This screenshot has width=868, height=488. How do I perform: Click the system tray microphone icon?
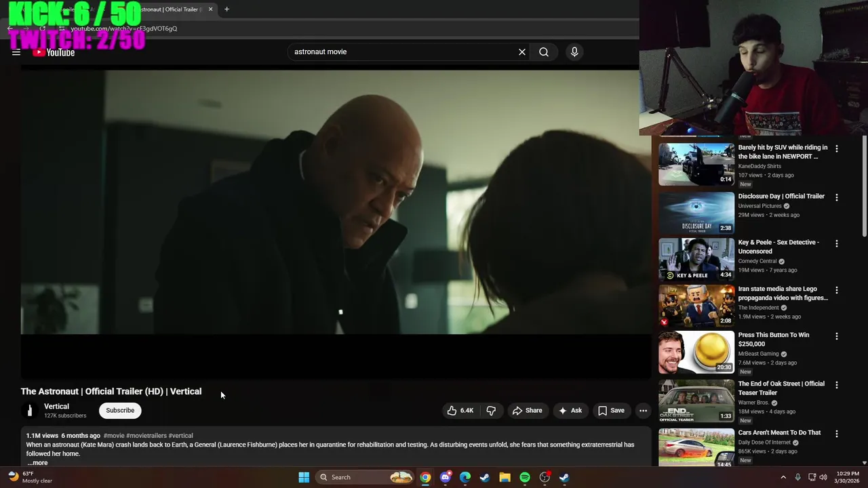798,477
